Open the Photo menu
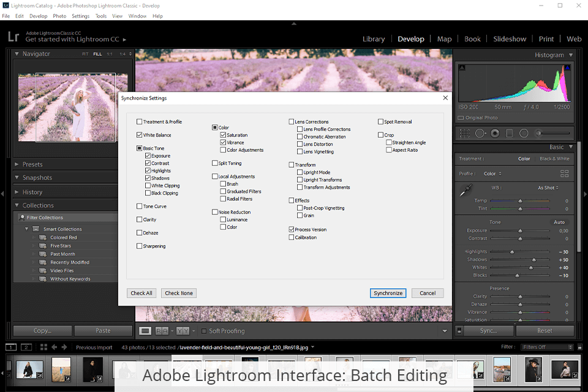The height and width of the screenshot is (392, 588). click(x=59, y=16)
